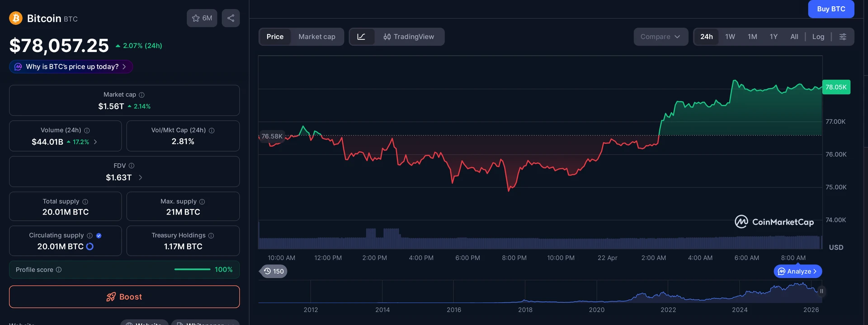
Task: Select the 1W time range
Action: (x=730, y=37)
